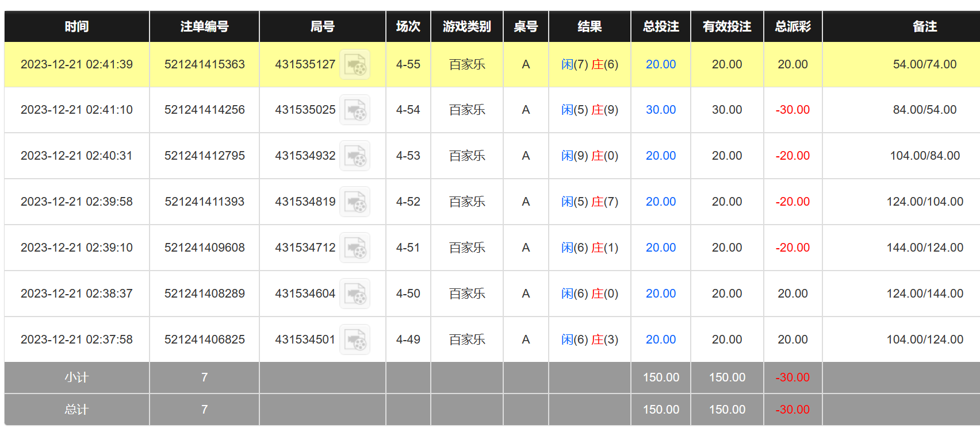This screenshot has width=980, height=432.
Task: Click blue 20.00 bet in highlighted row
Action: pos(660,64)
